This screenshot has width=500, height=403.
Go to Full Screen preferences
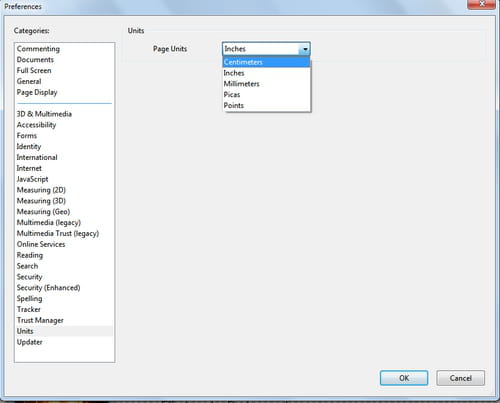point(34,70)
